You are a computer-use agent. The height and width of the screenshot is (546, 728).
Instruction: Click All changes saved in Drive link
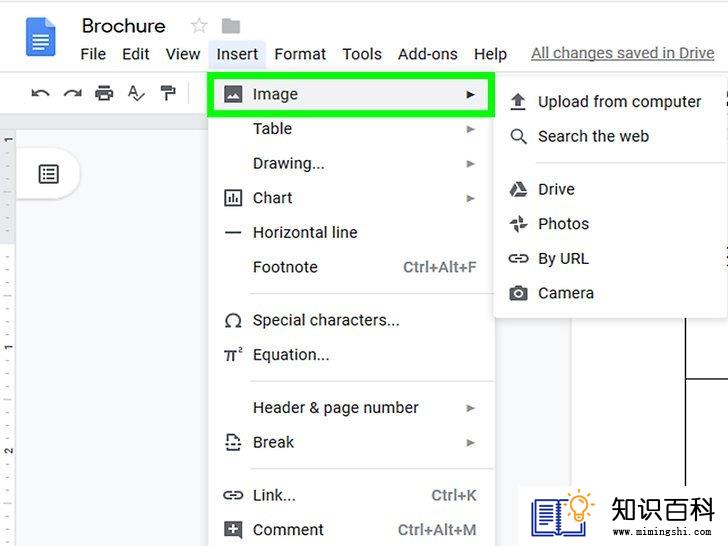pyautogui.click(x=623, y=53)
